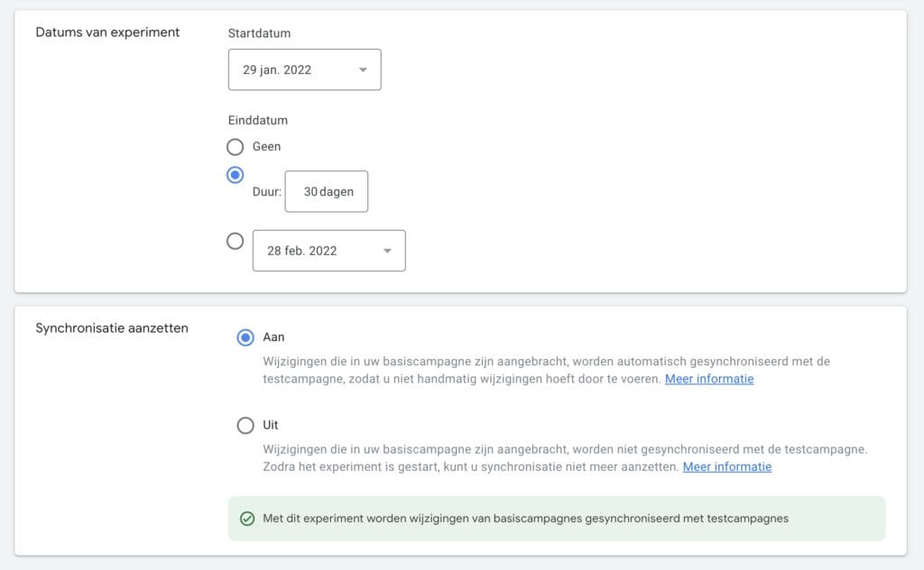Image resolution: width=924 pixels, height=570 pixels.
Task: Open the Startdatum dropdown showing 29 jan. 2022
Action: [305, 69]
